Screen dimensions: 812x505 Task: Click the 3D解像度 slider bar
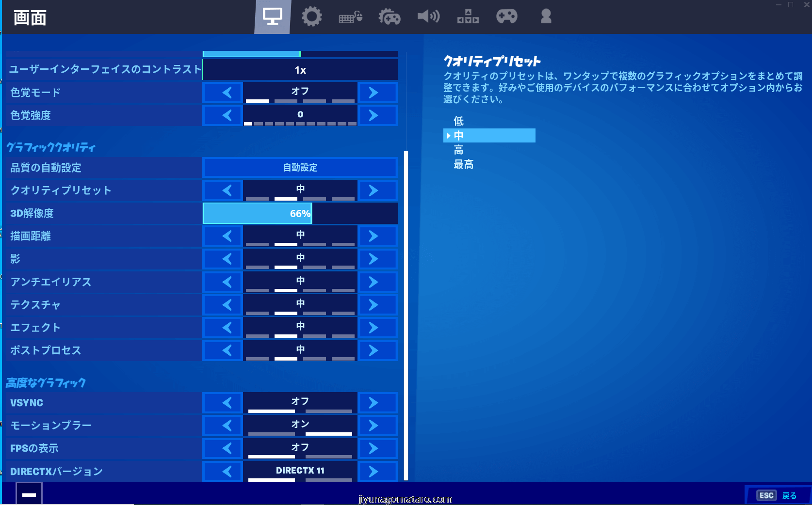pyautogui.click(x=300, y=214)
